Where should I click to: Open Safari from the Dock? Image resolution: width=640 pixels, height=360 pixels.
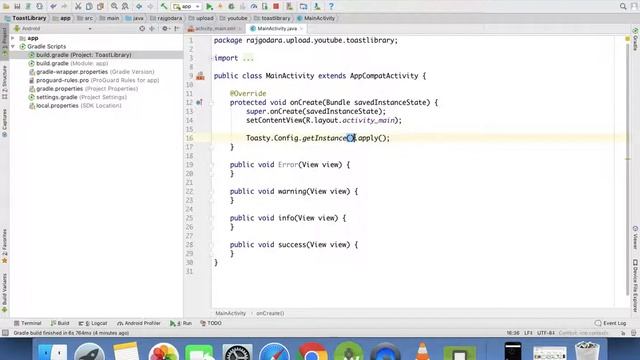coord(274,351)
